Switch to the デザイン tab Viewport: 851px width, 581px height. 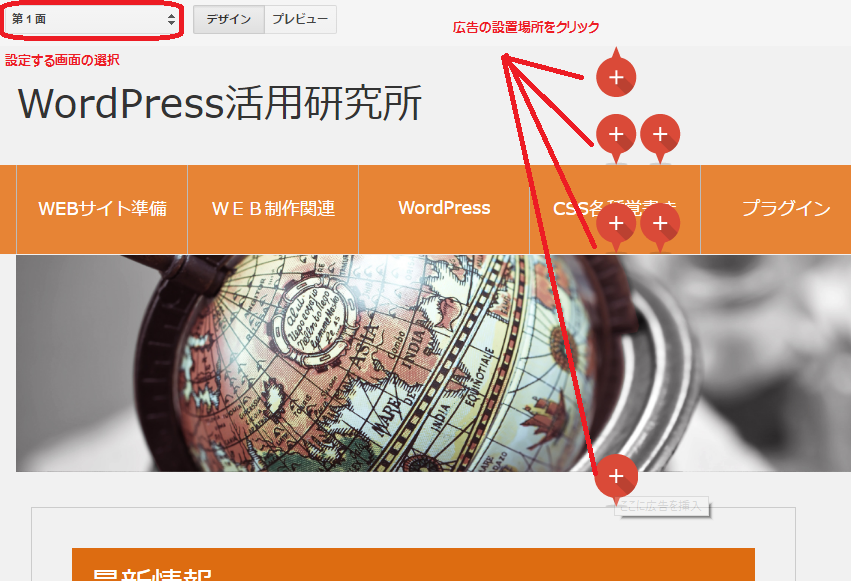(x=228, y=20)
